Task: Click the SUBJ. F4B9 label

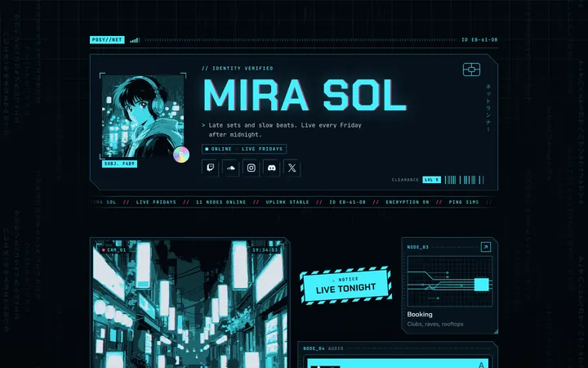Action: pyautogui.click(x=119, y=164)
